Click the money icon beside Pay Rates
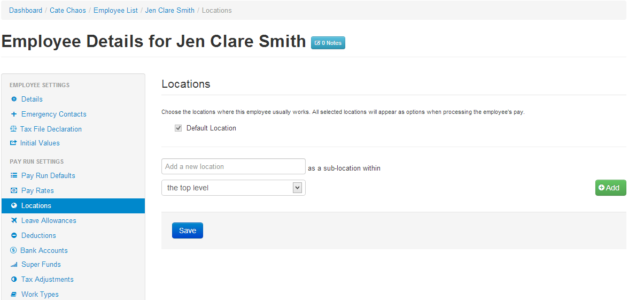Viewport: 644px width, 300px height. click(x=14, y=190)
